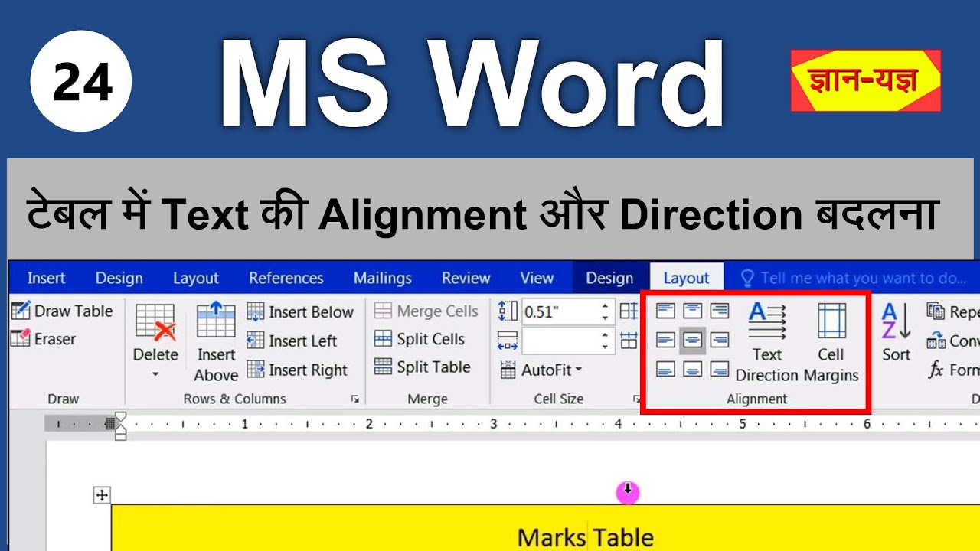The height and width of the screenshot is (551, 980).
Task: Open the first Design ribbon tab
Action: tap(119, 278)
